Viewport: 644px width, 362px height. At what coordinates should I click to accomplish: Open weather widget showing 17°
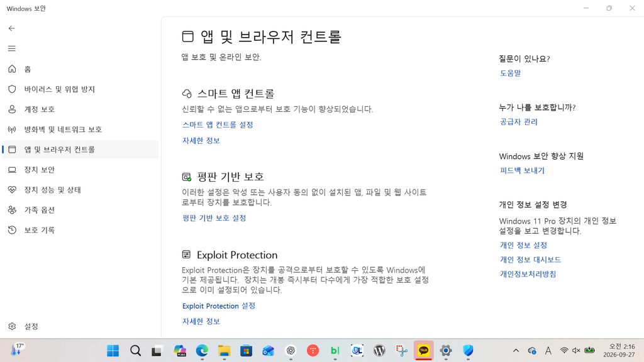pyautogui.click(x=18, y=349)
